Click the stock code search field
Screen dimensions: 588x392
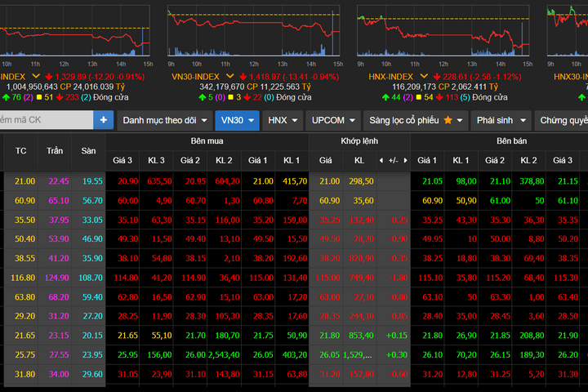46,120
